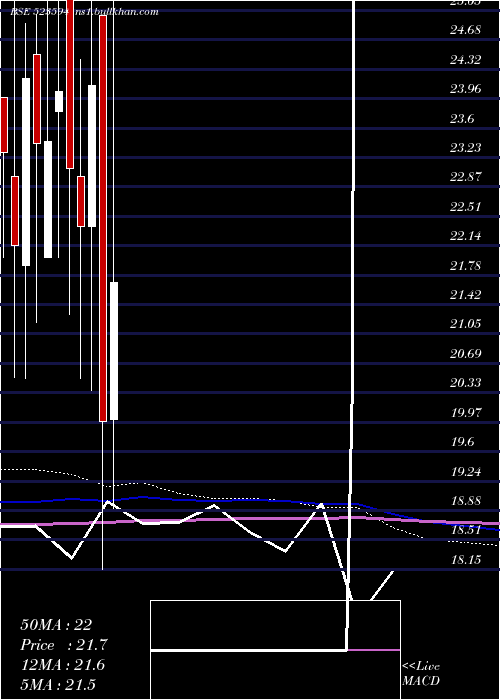Image resolution: width=500 pixels, height=700 pixels.
Task: Click the 23.23 axis value
Action: click(x=465, y=148)
